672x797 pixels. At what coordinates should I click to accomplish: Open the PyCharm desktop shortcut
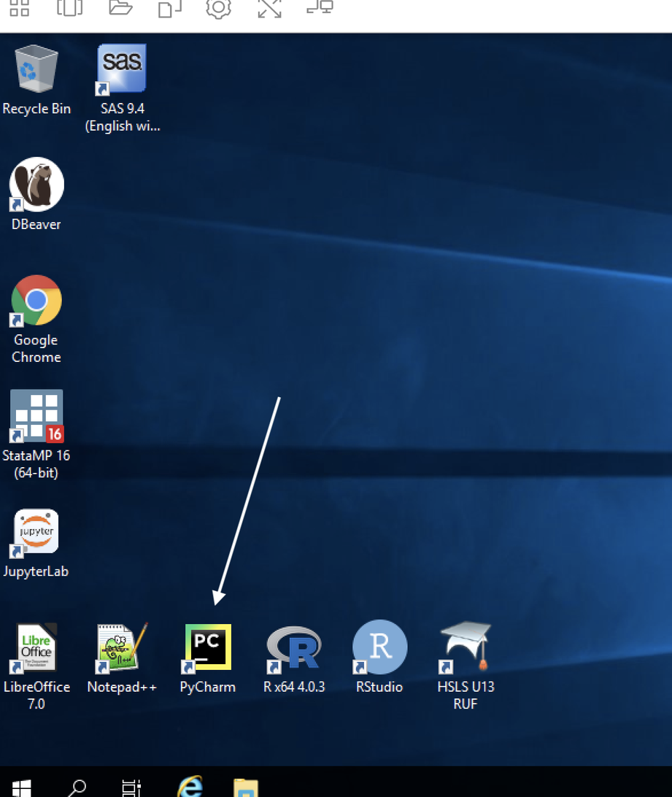[x=208, y=647]
